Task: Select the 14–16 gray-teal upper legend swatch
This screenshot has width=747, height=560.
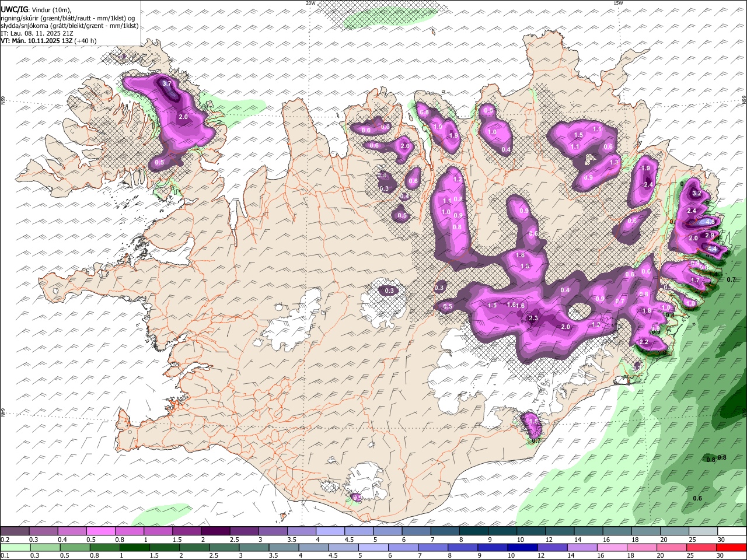Action: tap(588, 531)
